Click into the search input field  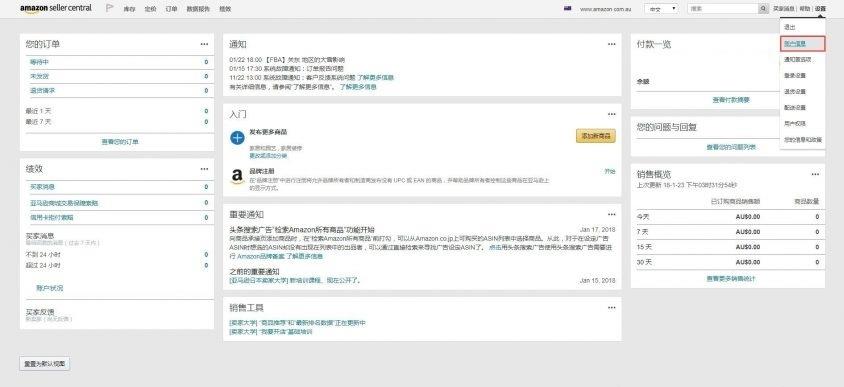click(723, 9)
